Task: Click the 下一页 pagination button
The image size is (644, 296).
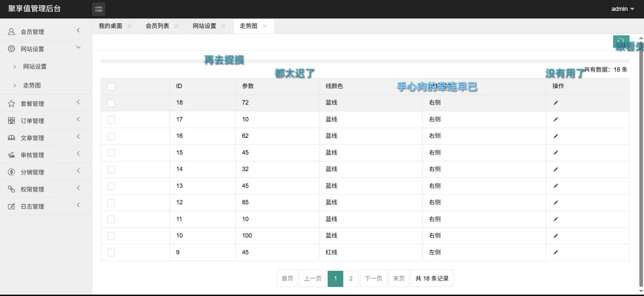Action: coord(373,278)
